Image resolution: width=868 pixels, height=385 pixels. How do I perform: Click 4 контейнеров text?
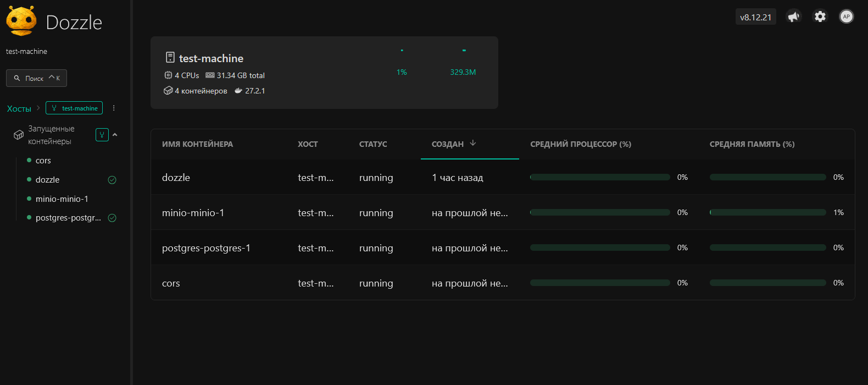click(x=201, y=91)
